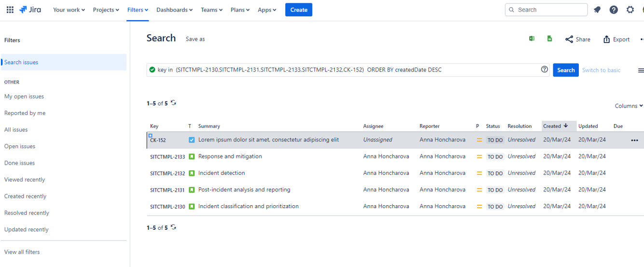644x267 pixels.
Task: Refresh results icon beside top count
Action: [x=174, y=103]
